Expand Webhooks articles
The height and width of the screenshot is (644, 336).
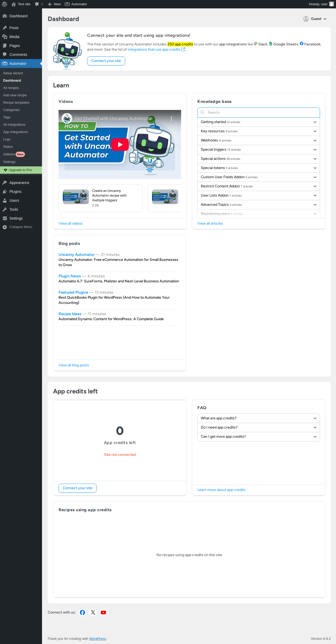point(259,140)
